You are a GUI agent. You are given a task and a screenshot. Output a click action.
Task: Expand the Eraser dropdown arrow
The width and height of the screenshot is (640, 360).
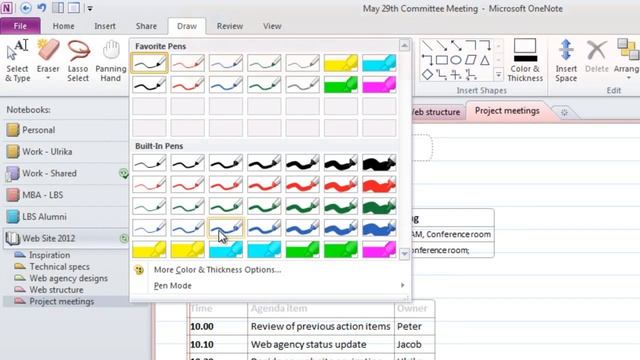point(48,78)
